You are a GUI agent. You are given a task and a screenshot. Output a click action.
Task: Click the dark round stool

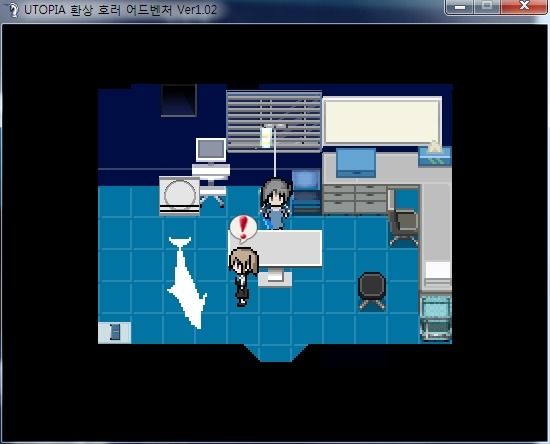(372, 291)
